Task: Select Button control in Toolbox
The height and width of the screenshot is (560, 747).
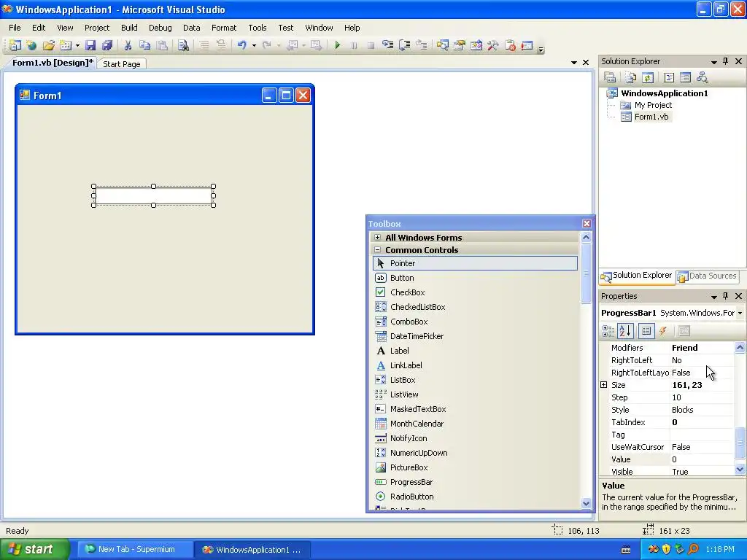Action: coord(475,278)
